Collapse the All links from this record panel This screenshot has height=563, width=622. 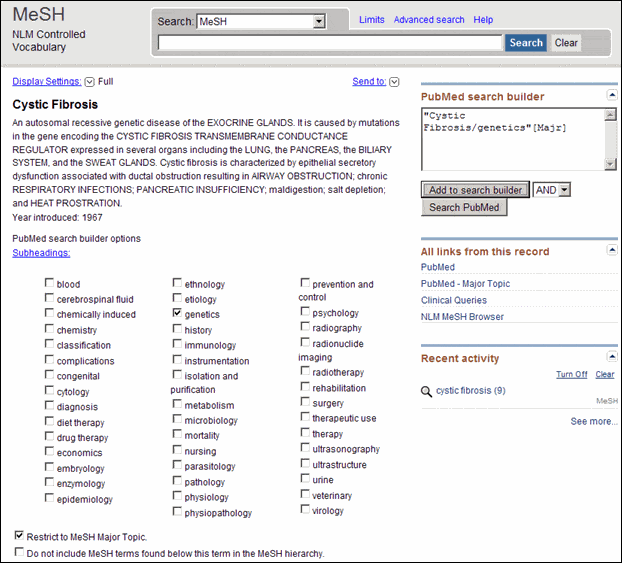(612, 251)
